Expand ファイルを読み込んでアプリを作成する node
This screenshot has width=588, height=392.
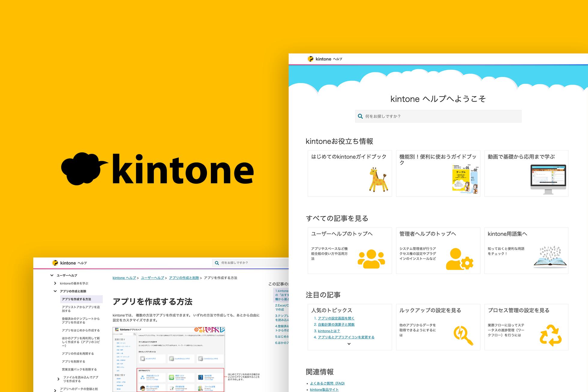pos(58,379)
